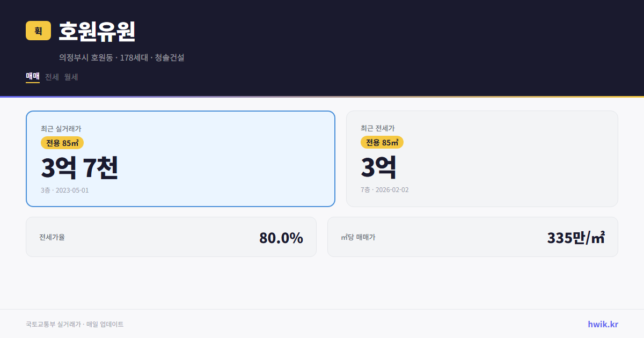The width and height of the screenshot is (644, 338).
Task: Select the 3층 · 2023-05-01 transaction date
Action: [64, 190]
